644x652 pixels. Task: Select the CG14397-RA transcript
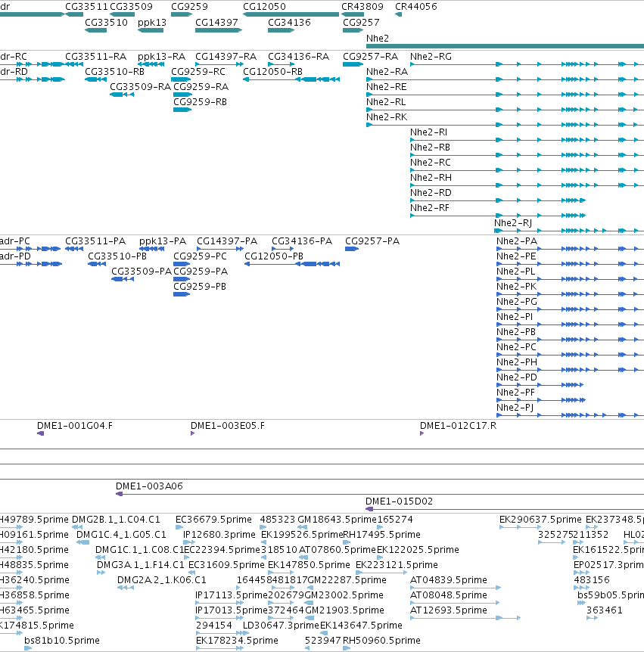(x=226, y=57)
